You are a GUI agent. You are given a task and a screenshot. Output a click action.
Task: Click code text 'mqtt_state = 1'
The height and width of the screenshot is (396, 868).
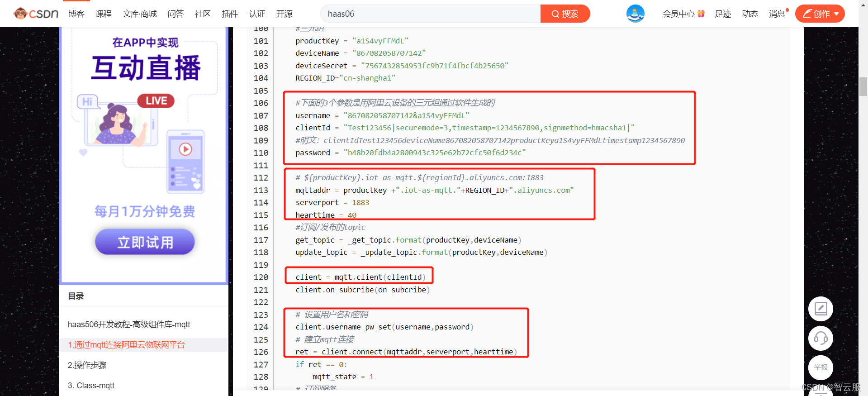coord(343,377)
